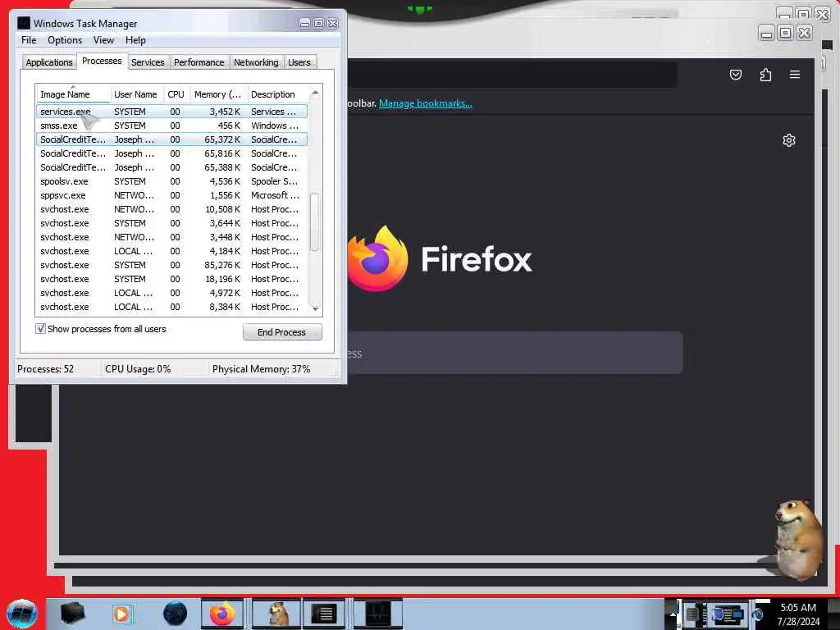The image size is (840, 630).
Task: Open the Manage bookmarks link
Action: (x=426, y=103)
